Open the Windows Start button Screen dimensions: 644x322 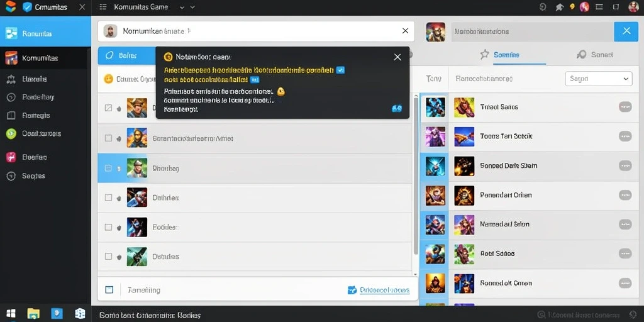[11, 314]
